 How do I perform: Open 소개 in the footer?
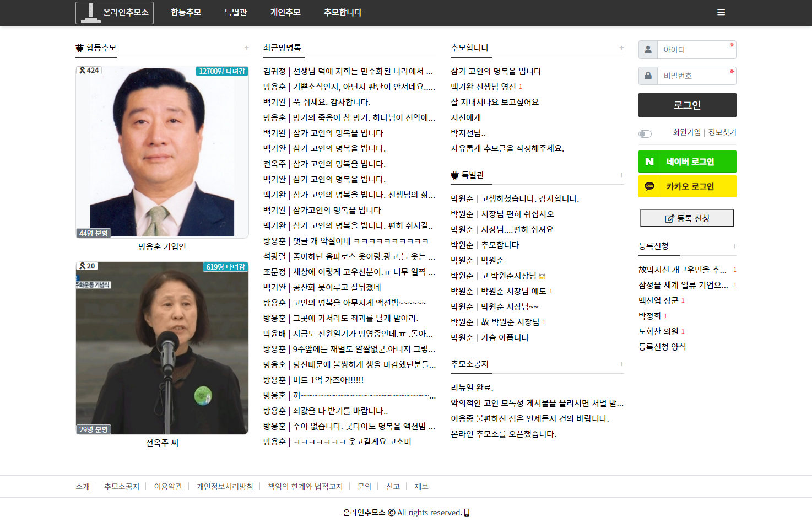(x=83, y=487)
